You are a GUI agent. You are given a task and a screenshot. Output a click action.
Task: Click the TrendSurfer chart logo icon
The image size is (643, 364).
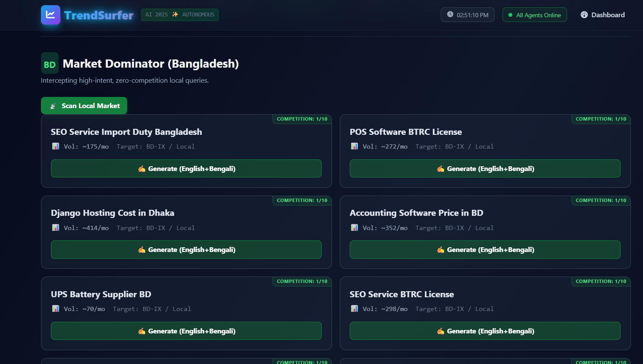click(50, 15)
